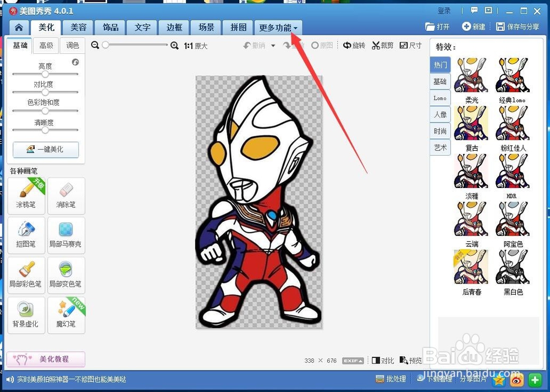
Task: Apply the 阿宝色 effect thumbnail
Action: pos(513,219)
